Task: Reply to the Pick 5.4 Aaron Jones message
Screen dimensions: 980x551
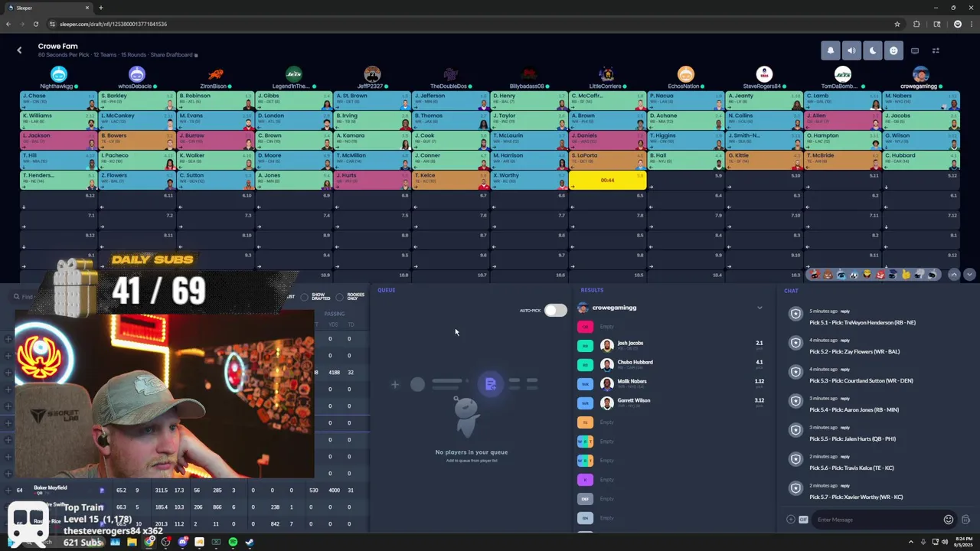Action: pyautogui.click(x=845, y=399)
